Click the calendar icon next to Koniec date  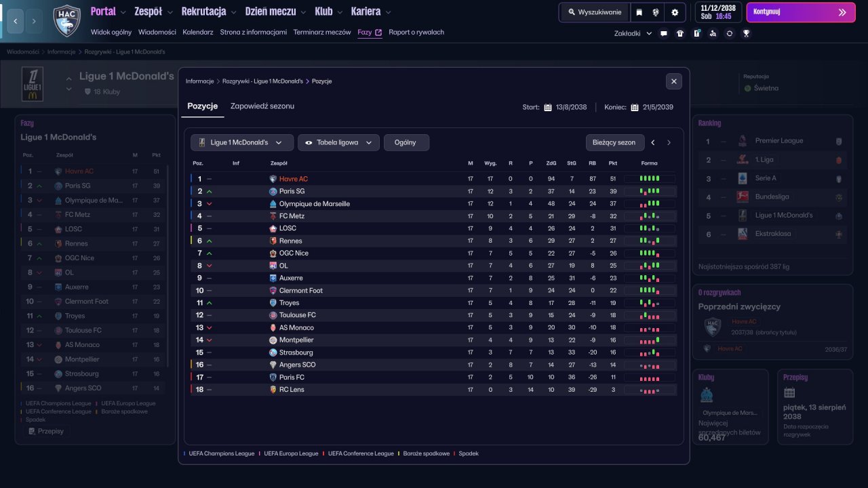[x=635, y=107]
